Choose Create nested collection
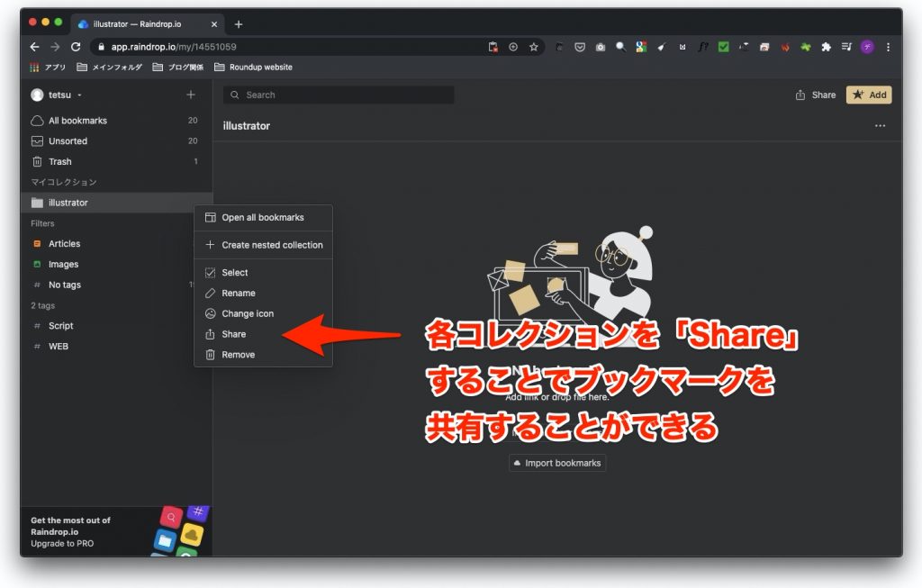The width and height of the screenshot is (922, 588). click(263, 245)
